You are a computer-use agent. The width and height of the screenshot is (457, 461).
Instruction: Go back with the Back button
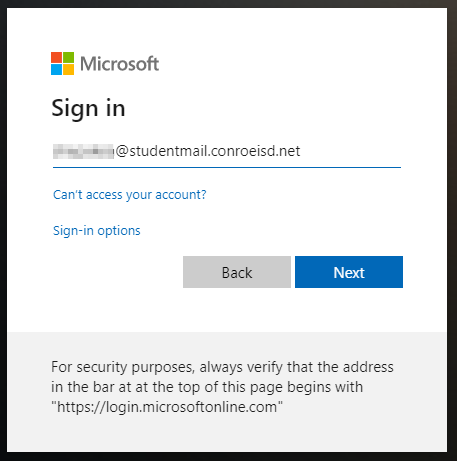point(237,272)
